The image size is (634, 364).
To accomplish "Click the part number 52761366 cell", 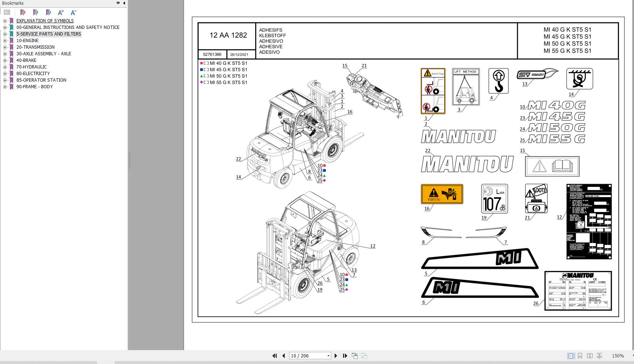I will pos(212,55).
